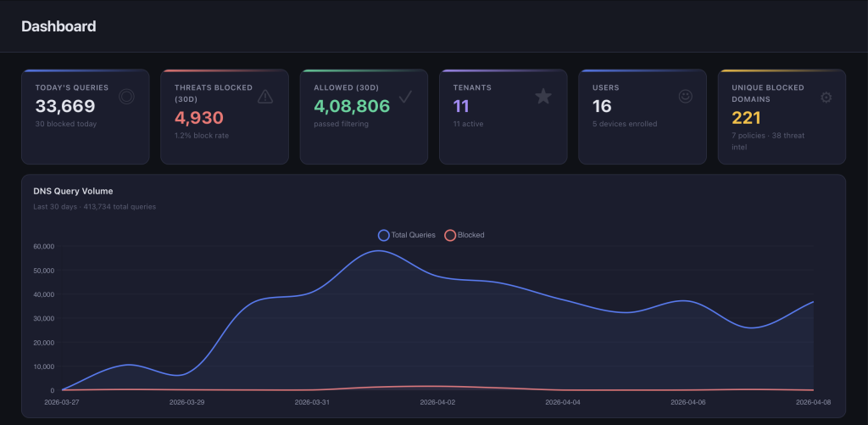The image size is (868, 425).
Task: View the 221 unique blocked domains value
Action: (747, 118)
